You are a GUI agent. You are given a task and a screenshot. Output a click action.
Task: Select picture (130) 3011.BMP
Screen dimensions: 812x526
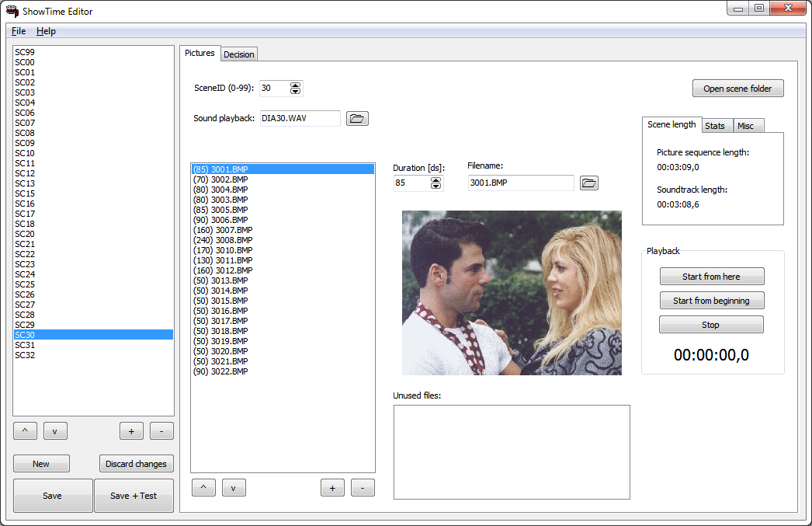(x=283, y=260)
